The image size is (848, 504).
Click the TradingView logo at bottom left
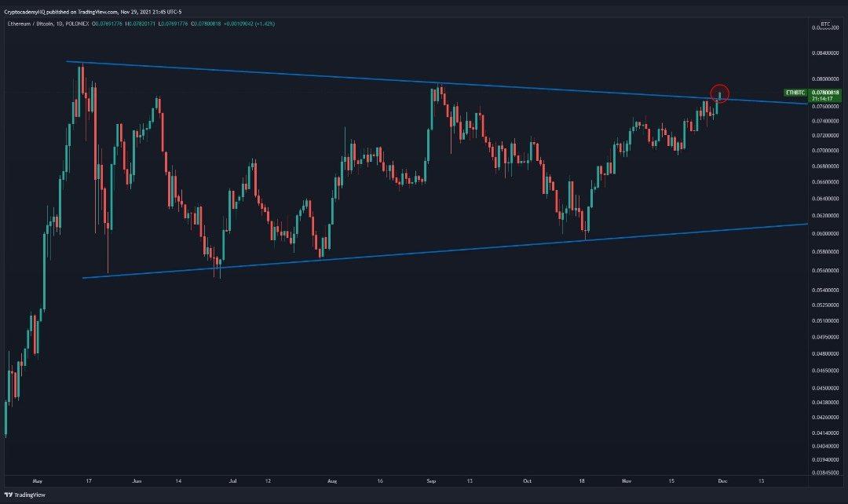[x=25, y=495]
